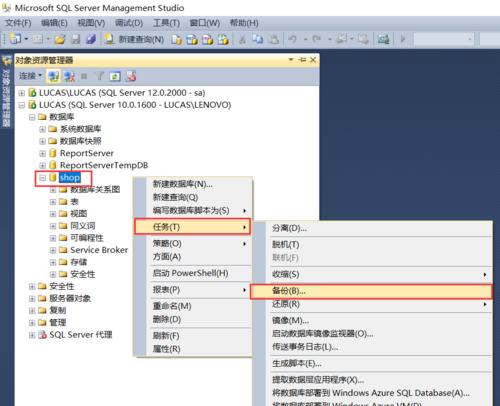Expand the SQL Server 代理 node
Image resolution: width=500 pixels, height=406 pixels.
pos(32,335)
